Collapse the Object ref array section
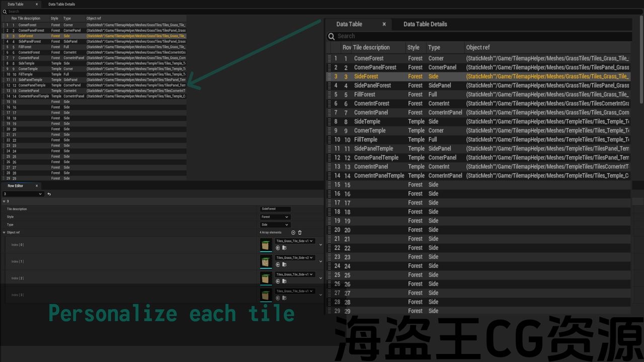Screen dimensions: 644x362 point(5,233)
